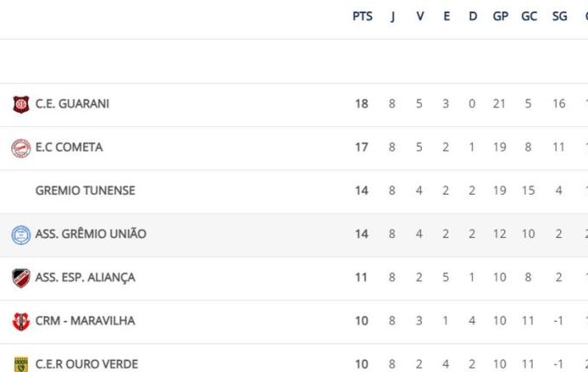Click the J games-played column header
The image size is (588, 372).
pos(393,16)
